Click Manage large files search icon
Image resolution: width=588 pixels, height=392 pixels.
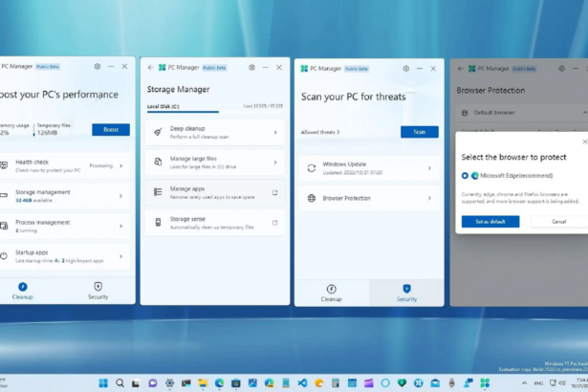pyautogui.click(x=158, y=162)
